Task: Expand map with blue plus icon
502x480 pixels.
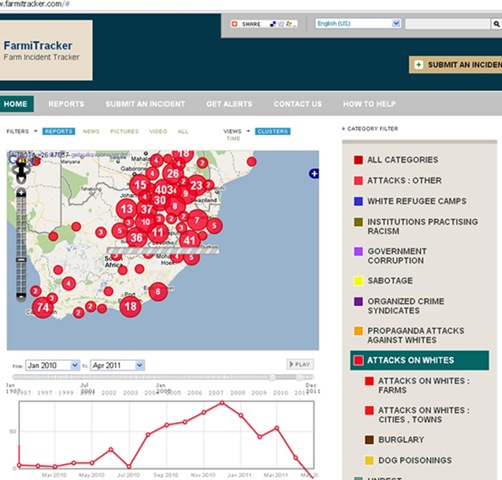Action: point(314,174)
